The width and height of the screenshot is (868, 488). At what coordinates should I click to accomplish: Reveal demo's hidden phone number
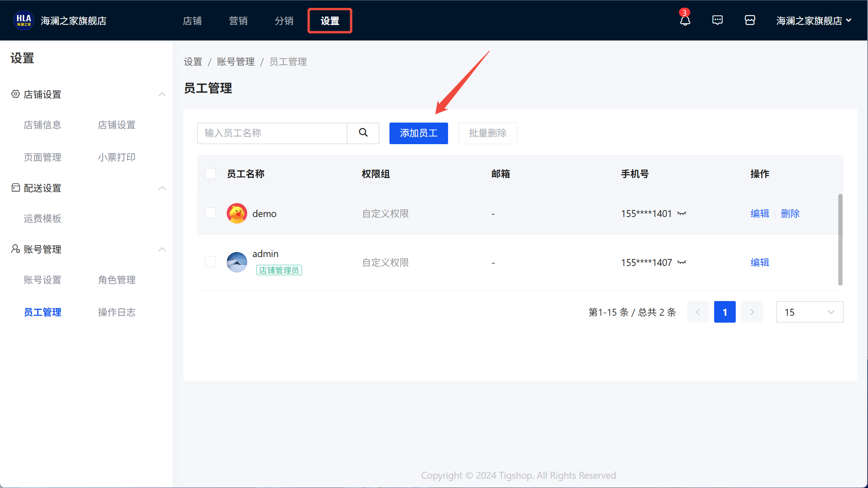682,214
